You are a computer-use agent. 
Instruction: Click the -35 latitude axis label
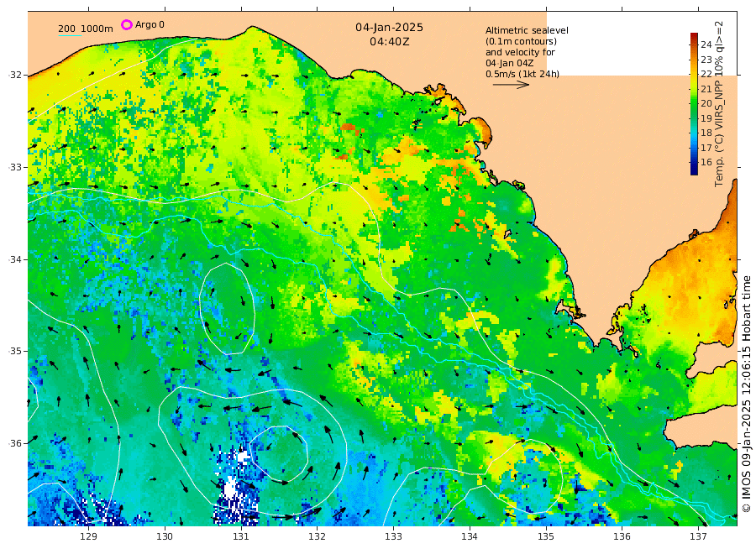(x=15, y=351)
